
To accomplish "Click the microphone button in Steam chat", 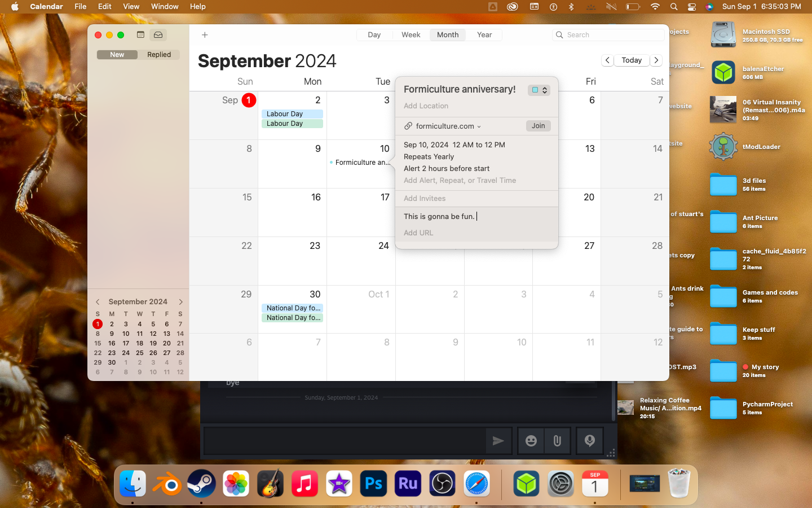I will pos(590,441).
